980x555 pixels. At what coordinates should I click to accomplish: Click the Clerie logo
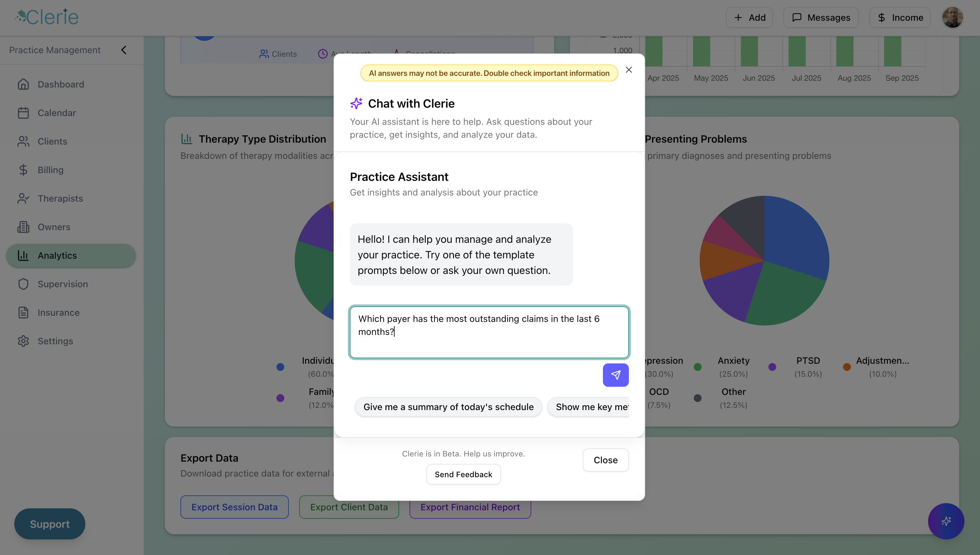(x=46, y=17)
